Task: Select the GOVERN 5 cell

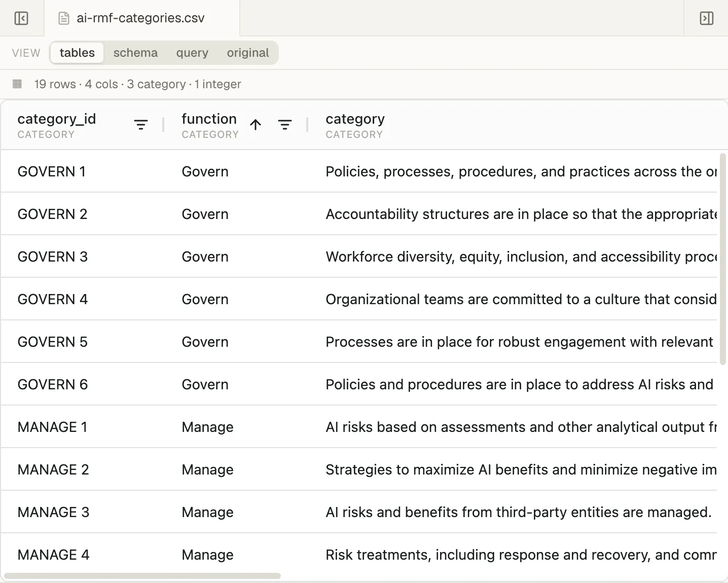Action: (82, 342)
